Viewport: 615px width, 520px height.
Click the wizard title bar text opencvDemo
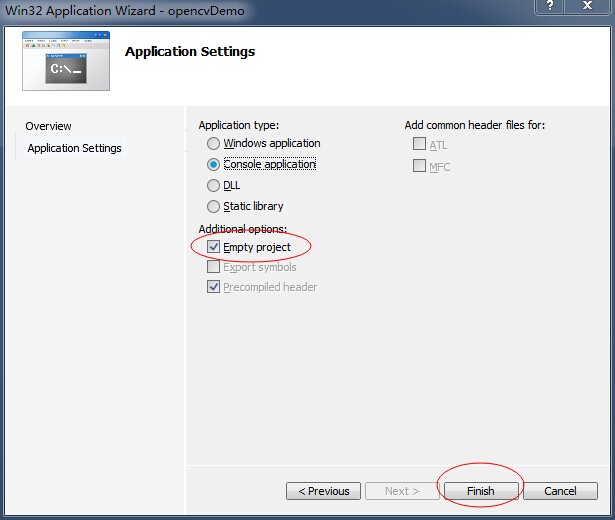(x=206, y=11)
